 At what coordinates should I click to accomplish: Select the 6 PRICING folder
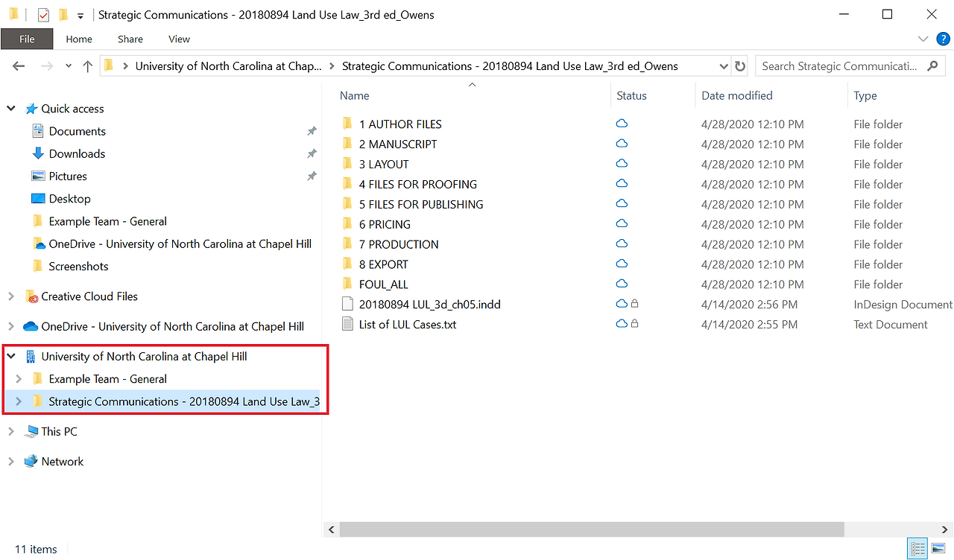[385, 225]
